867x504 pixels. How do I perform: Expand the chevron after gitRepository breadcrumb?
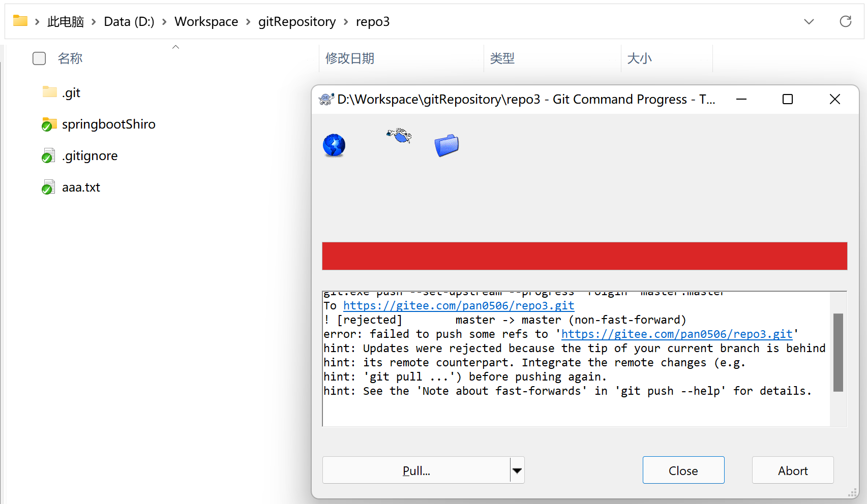click(x=346, y=22)
